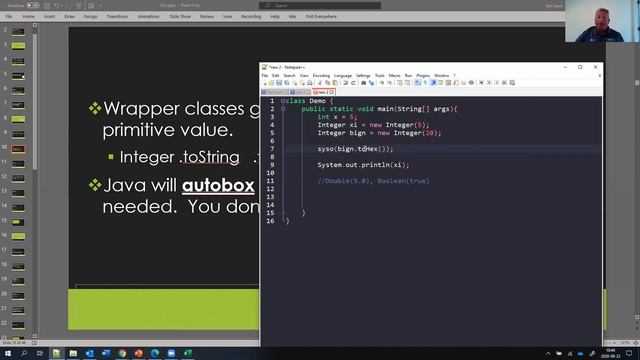Open Notepad++ Language menu
Image resolution: width=640 pixels, height=360 pixels.
[x=342, y=76]
